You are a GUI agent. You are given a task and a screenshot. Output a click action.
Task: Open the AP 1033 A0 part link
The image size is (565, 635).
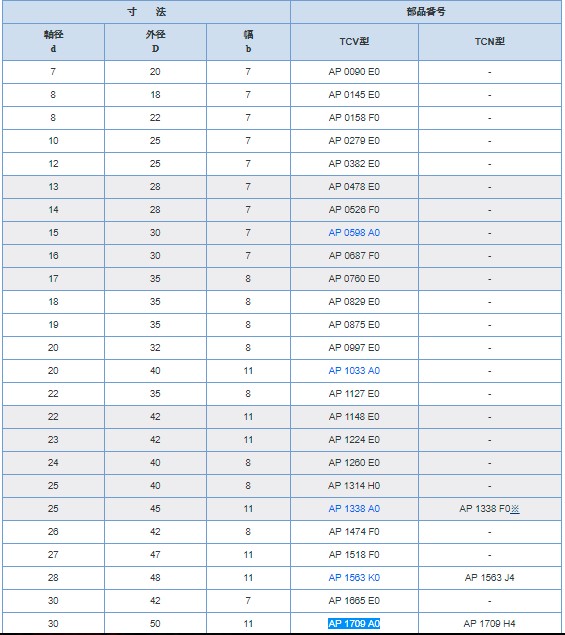[x=354, y=371]
